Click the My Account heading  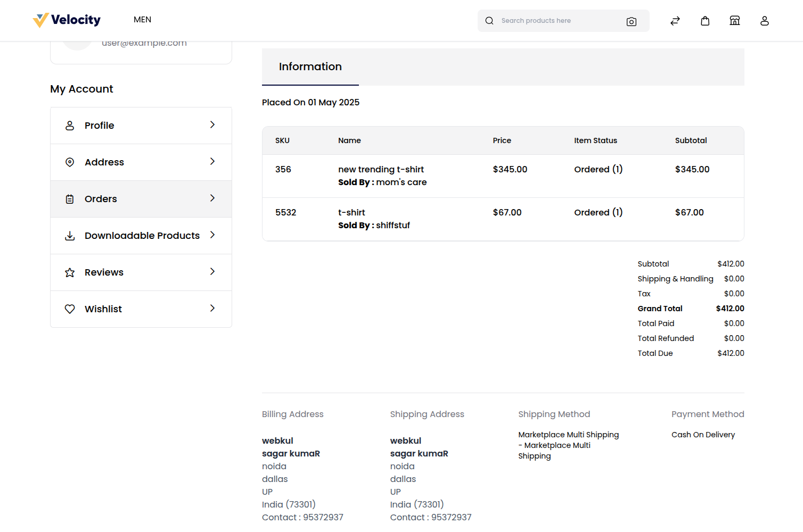81,89
